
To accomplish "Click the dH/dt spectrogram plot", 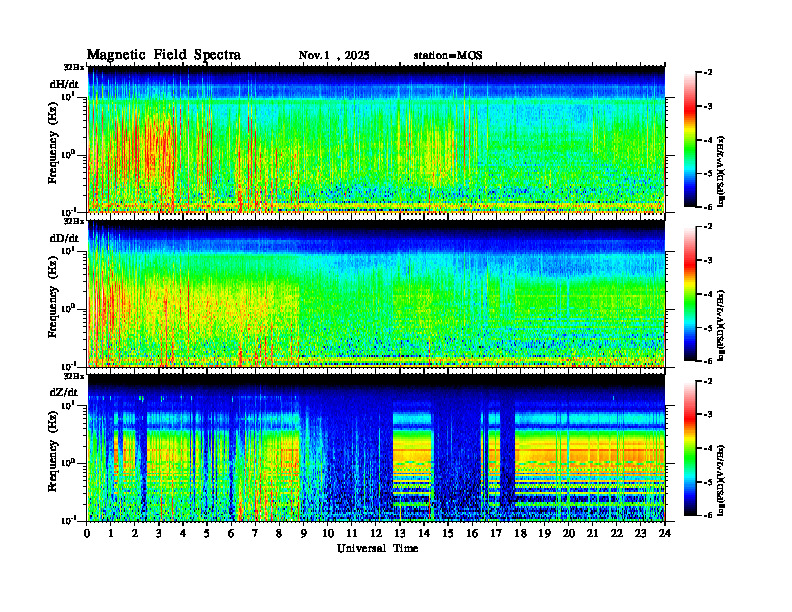I will coord(376,139).
